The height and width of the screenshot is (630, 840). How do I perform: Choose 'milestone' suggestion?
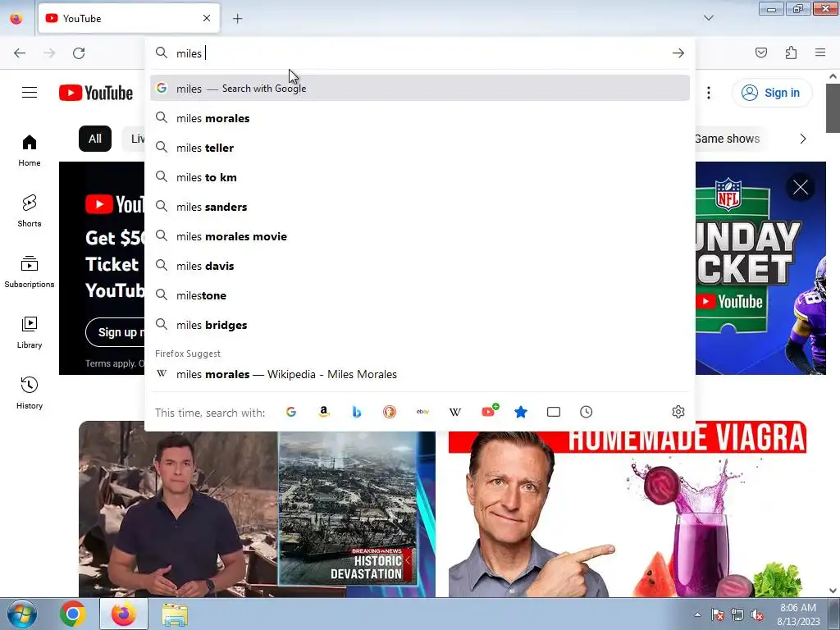point(420,295)
